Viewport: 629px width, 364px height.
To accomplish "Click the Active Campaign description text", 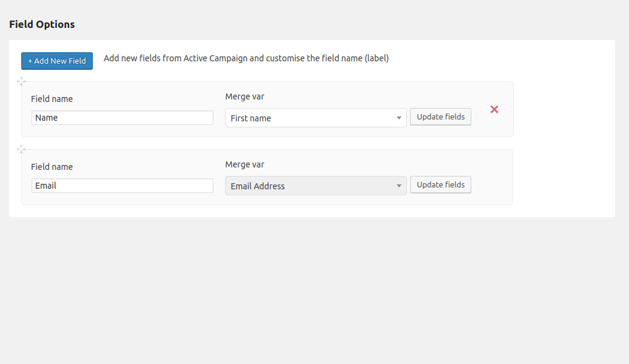I will pos(246,59).
